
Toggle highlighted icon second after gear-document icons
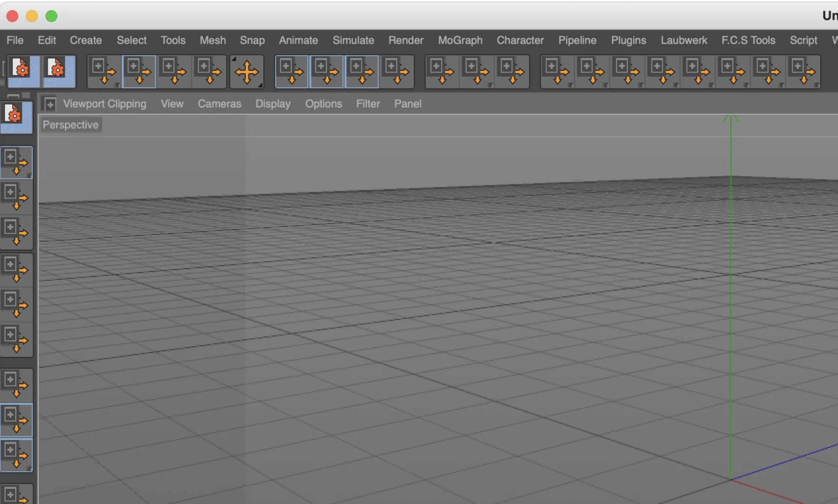[139, 72]
